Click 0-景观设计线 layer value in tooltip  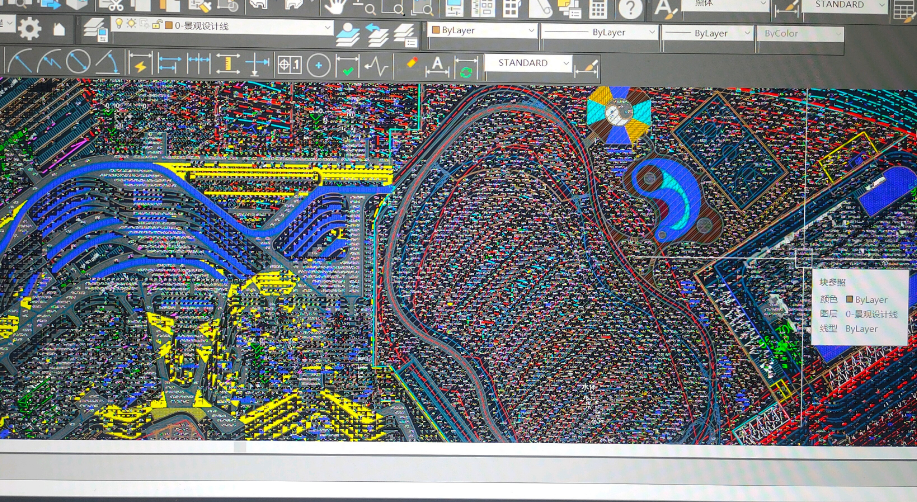pos(871,314)
